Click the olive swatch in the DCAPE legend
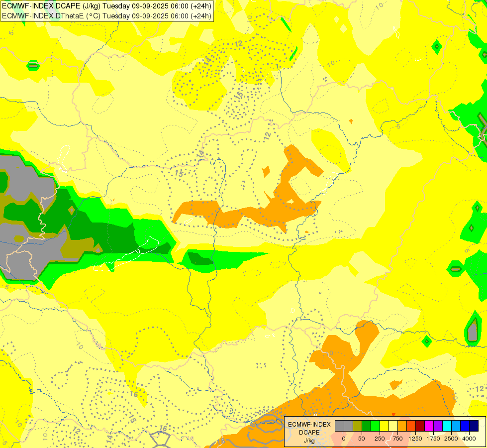487x448 pixels. click(358, 426)
